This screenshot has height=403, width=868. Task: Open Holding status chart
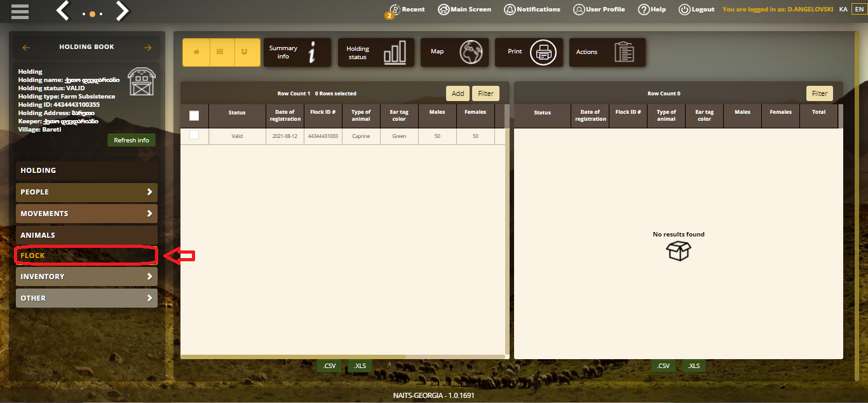point(376,52)
